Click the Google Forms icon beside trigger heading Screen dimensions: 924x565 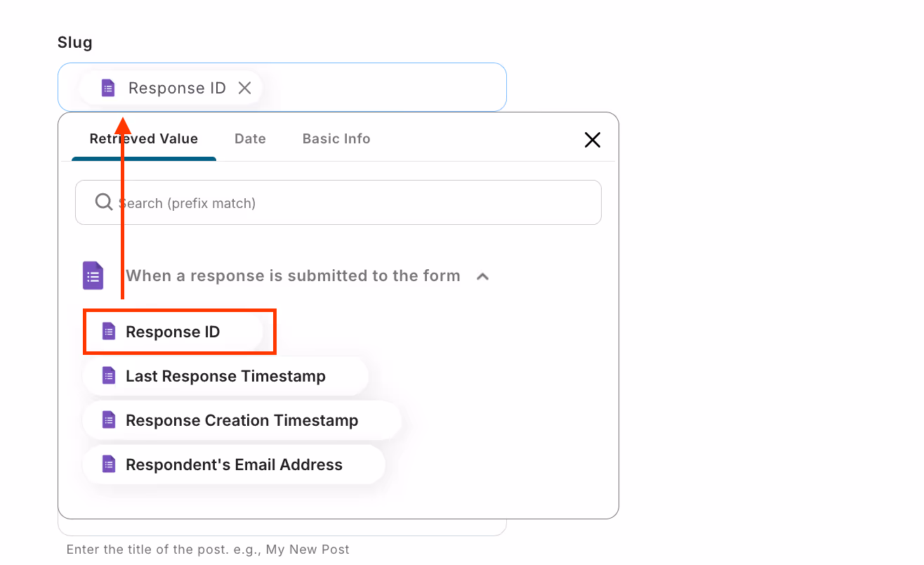93,275
